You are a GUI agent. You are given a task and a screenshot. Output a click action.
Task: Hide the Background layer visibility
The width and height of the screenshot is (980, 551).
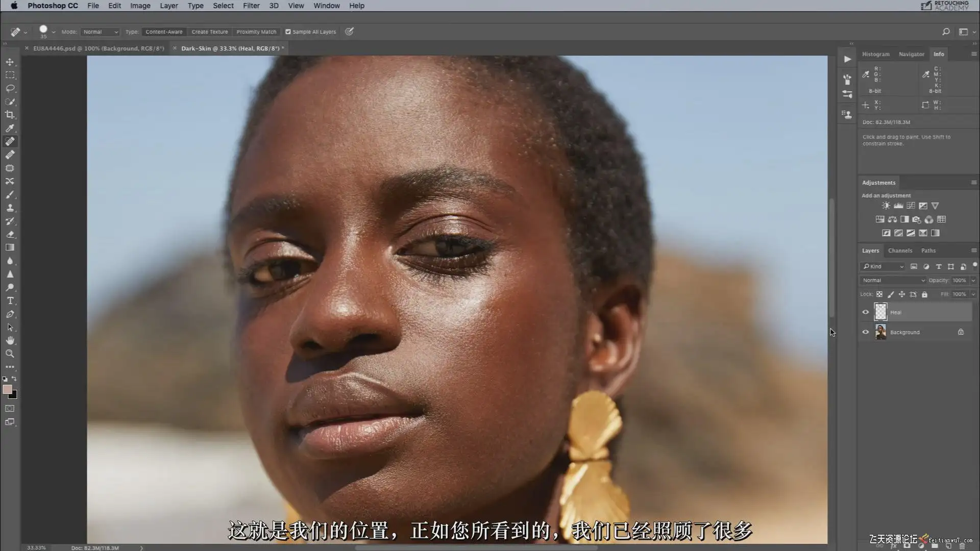[865, 332]
